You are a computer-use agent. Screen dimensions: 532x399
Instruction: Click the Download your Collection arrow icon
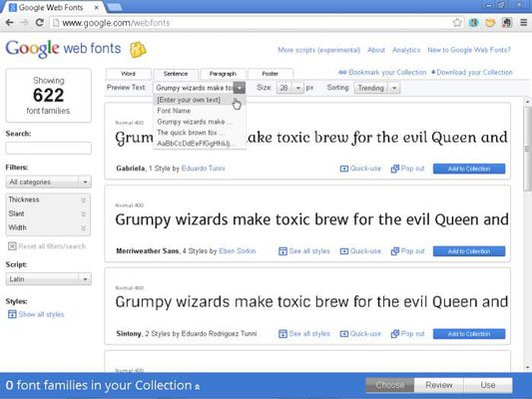pyautogui.click(x=433, y=72)
